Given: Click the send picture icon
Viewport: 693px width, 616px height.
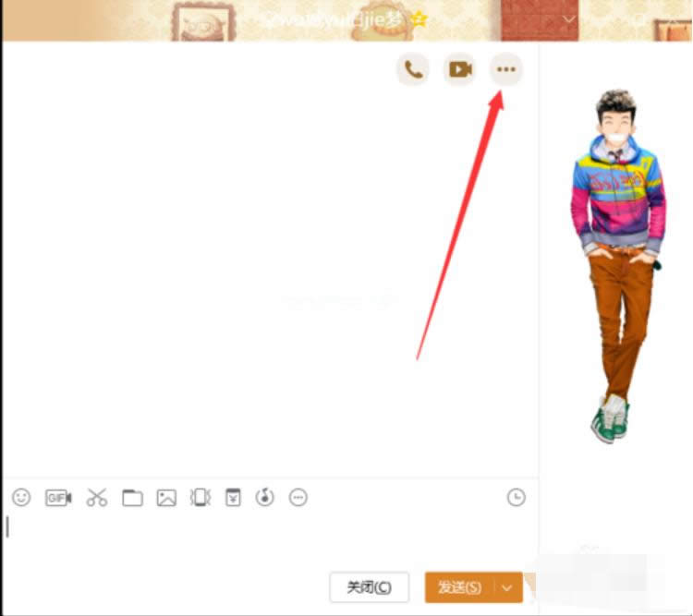Looking at the screenshot, I should (166, 498).
